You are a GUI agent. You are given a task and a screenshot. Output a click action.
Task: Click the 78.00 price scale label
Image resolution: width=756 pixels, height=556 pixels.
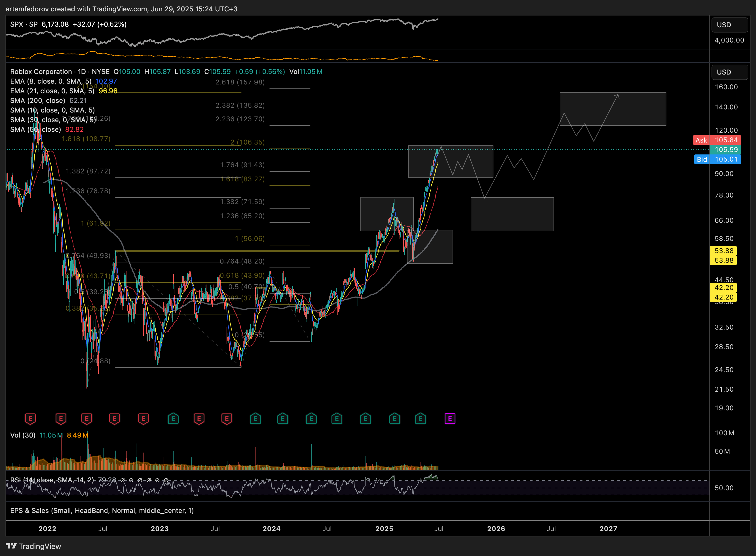[724, 195]
